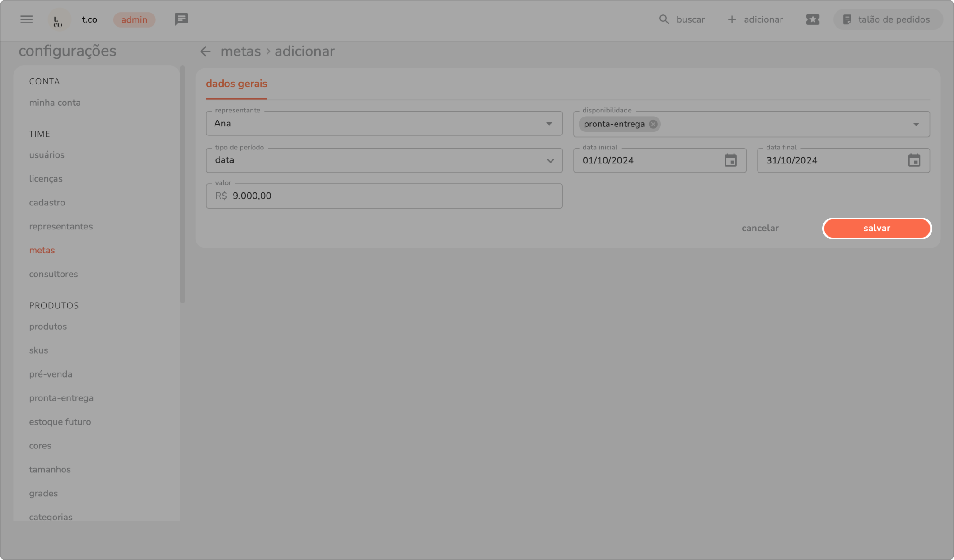Open data final calendar picker
954x560 pixels.
[x=914, y=160]
